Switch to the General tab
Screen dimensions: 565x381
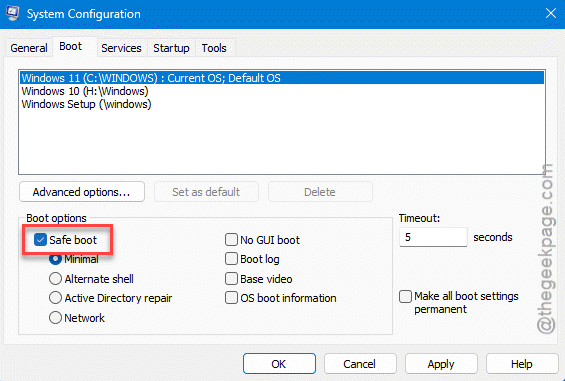(28, 48)
